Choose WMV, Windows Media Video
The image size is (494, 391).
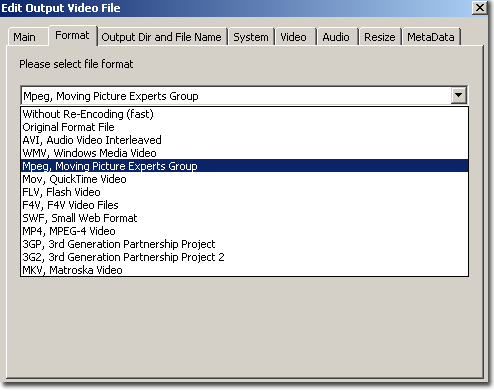[x=245, y=153]
